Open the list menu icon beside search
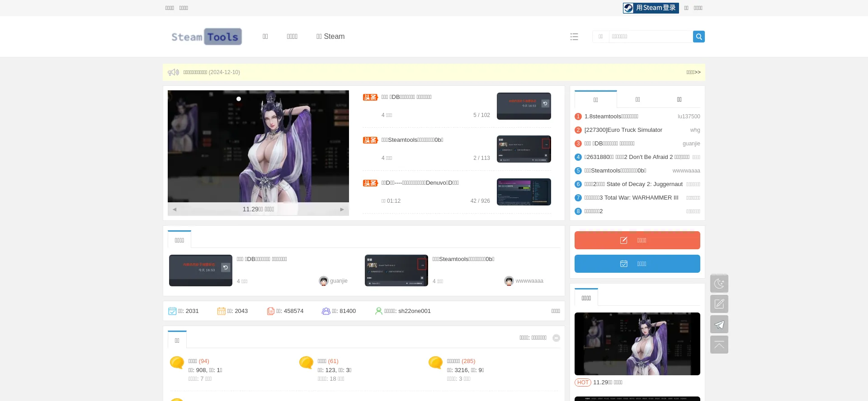 click(574, 37)
